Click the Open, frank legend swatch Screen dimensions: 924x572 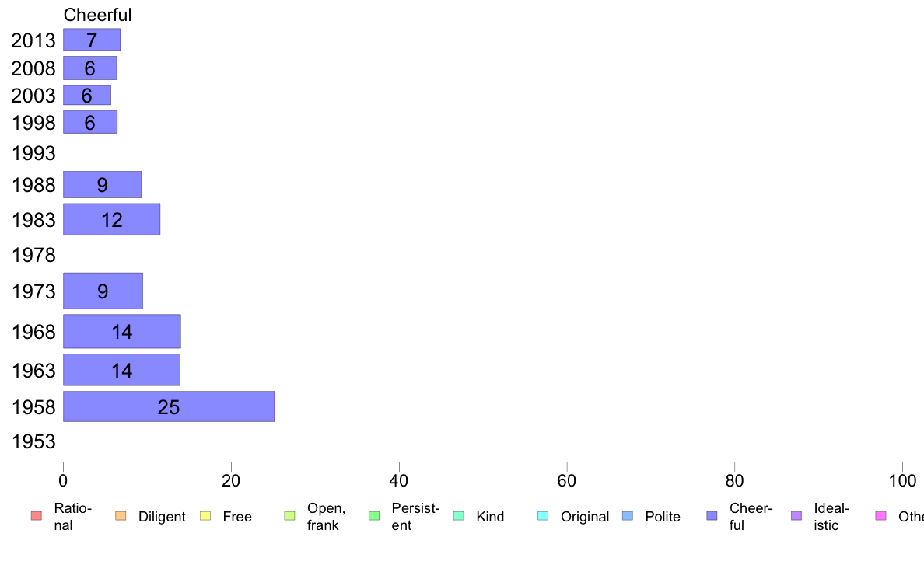(x=289, y=516)
